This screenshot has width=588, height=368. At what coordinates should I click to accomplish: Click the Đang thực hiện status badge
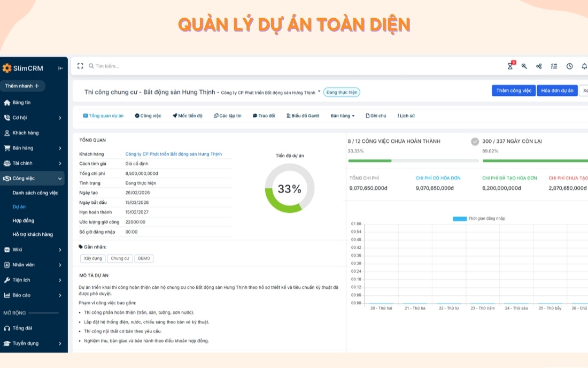click(x=342, y=93)
